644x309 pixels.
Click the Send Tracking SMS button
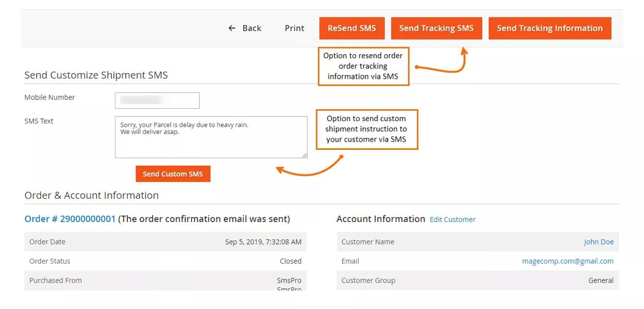coord(436,28)
